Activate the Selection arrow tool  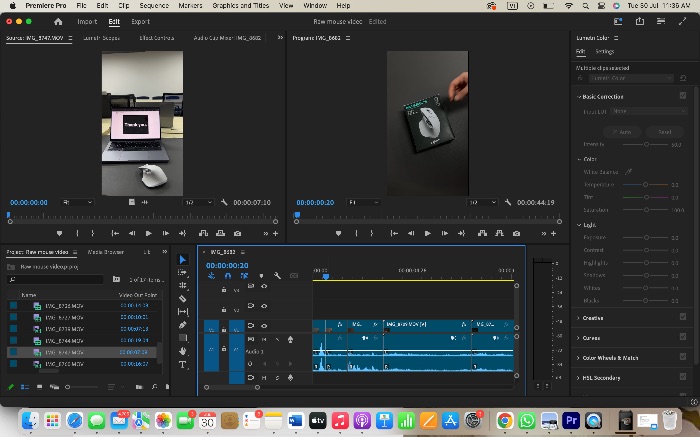183,259
